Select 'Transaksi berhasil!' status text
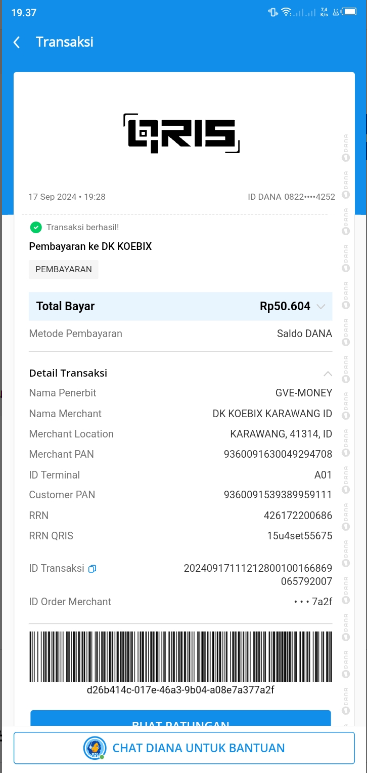The image size is (367, 773). tap(82, 227)
